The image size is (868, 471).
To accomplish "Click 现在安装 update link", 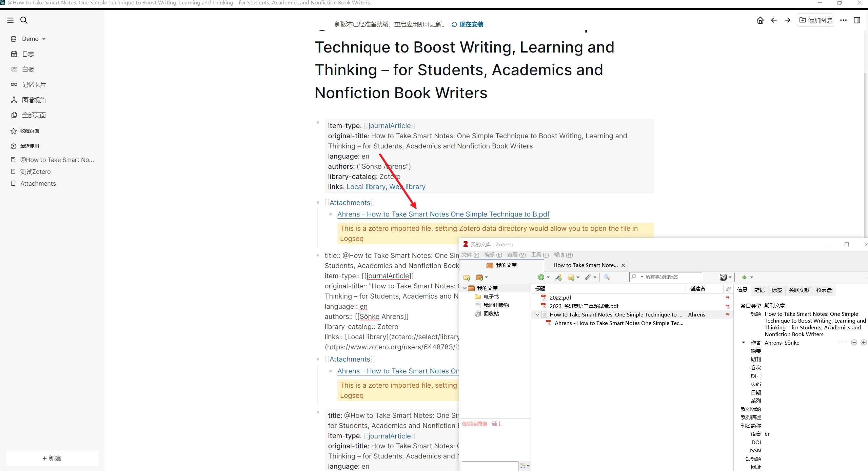I will [471, 24].
